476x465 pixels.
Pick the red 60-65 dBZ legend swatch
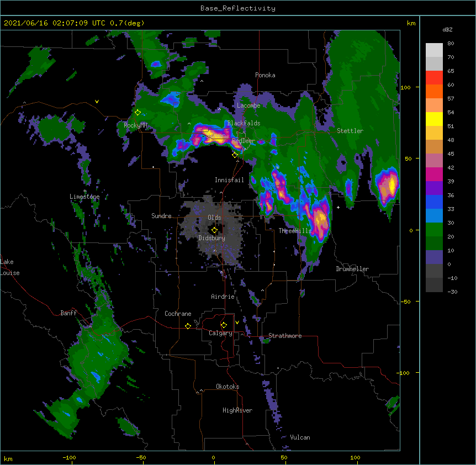point(434,78)
